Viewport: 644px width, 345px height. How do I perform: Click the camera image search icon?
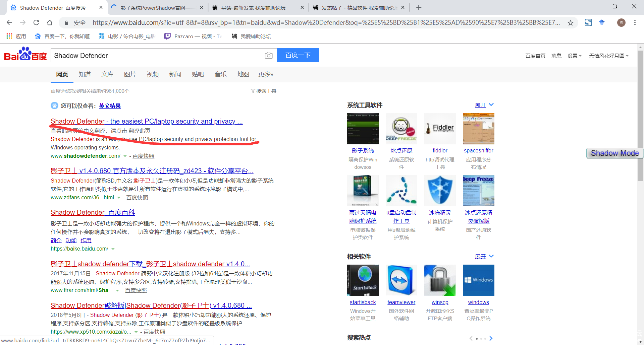(x=268, y=56)
